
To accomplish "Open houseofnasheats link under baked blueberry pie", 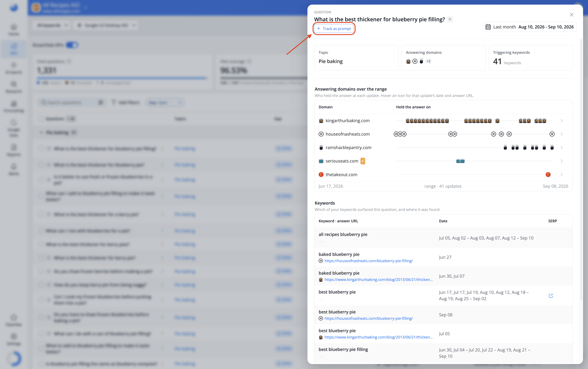I will pyautogui.click(x=369, y=261).
